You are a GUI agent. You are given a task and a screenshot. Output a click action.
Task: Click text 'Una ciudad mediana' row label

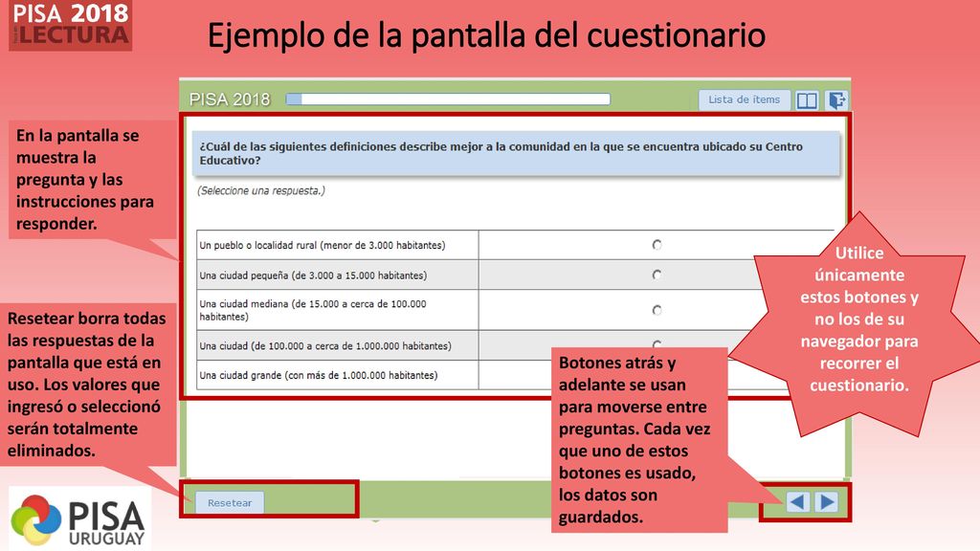tap(313, 311)
